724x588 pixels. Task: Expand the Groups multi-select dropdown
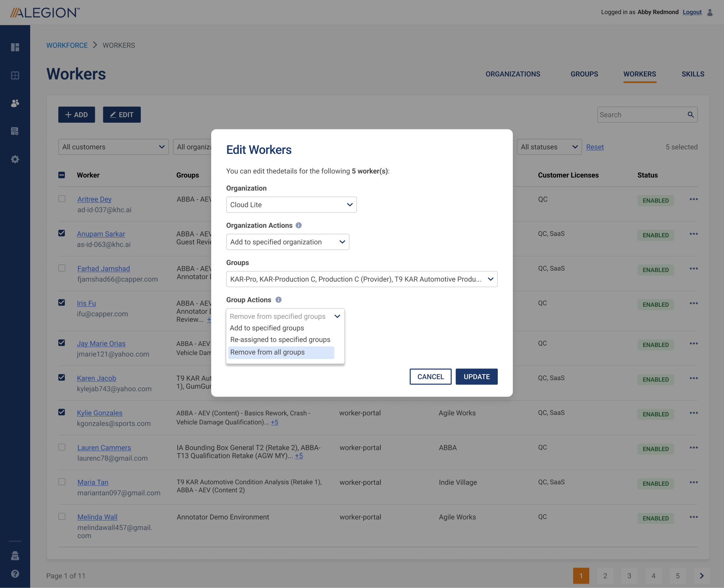(362, 279)
